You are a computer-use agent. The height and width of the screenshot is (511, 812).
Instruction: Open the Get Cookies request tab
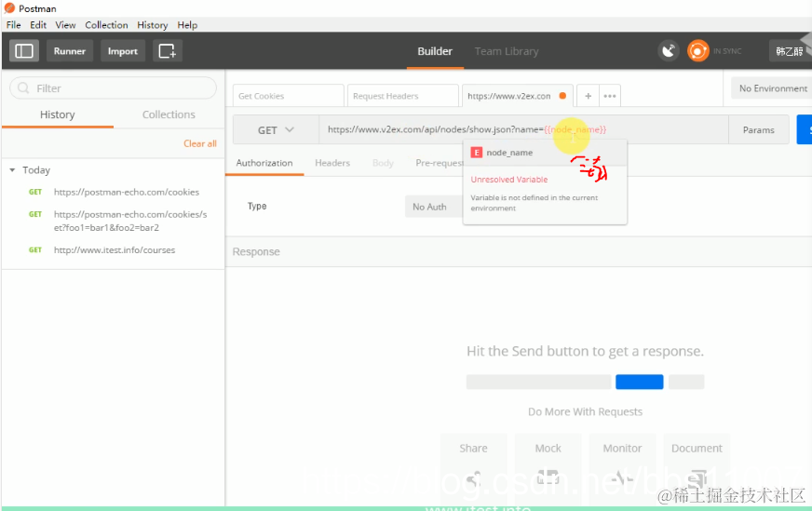click(288, 96)
